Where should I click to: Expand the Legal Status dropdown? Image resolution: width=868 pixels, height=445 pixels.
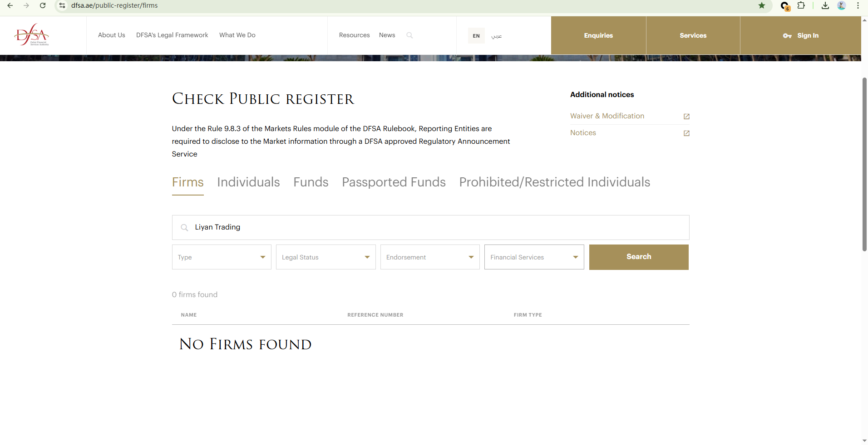(x=326, y=257)
